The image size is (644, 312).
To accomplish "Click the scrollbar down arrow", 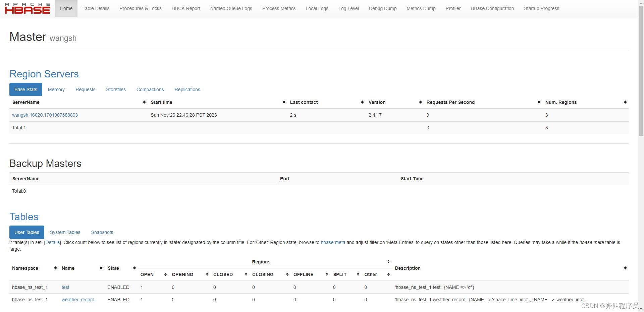I will 641,309.
